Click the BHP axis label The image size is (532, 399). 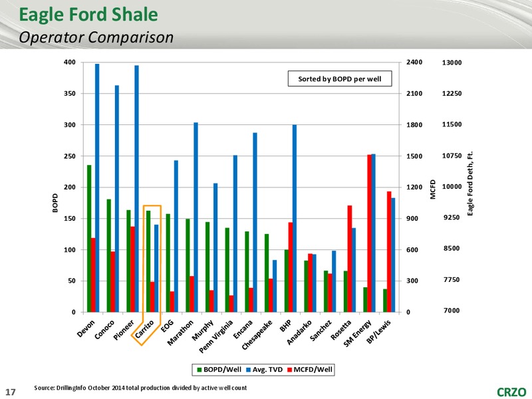pos(286,326)
